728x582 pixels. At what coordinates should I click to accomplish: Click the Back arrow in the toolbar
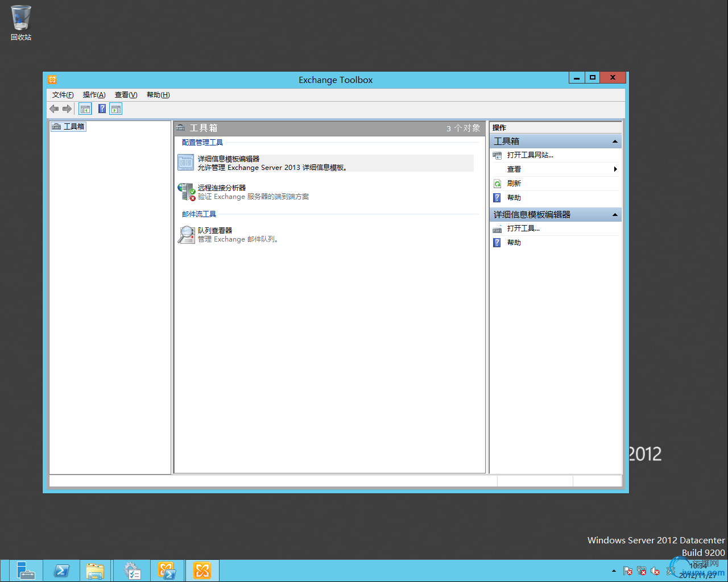(54, 109)
